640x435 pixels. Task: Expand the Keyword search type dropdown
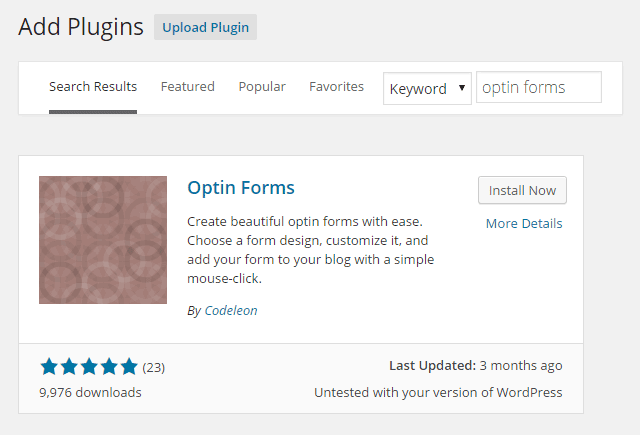pos(427,89)
